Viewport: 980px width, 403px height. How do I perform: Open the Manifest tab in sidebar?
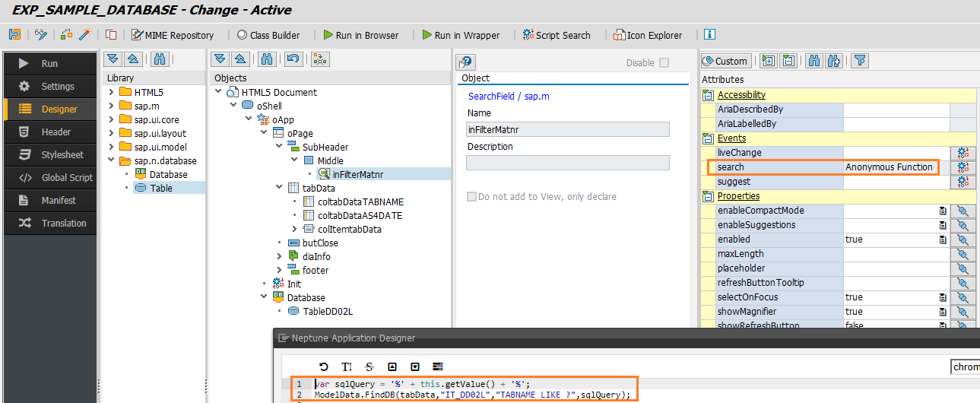click(x=50, y=201)
